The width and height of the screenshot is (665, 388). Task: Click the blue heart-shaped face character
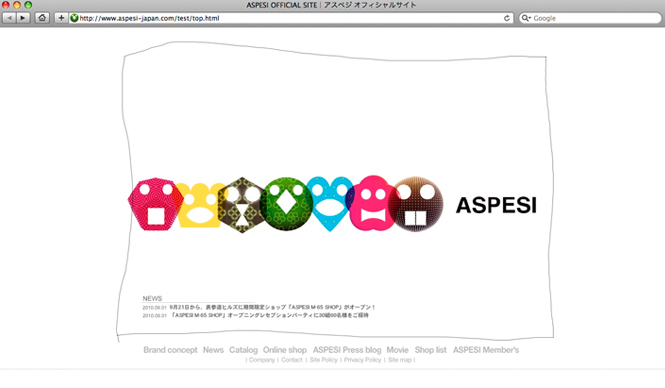[330, 204]
